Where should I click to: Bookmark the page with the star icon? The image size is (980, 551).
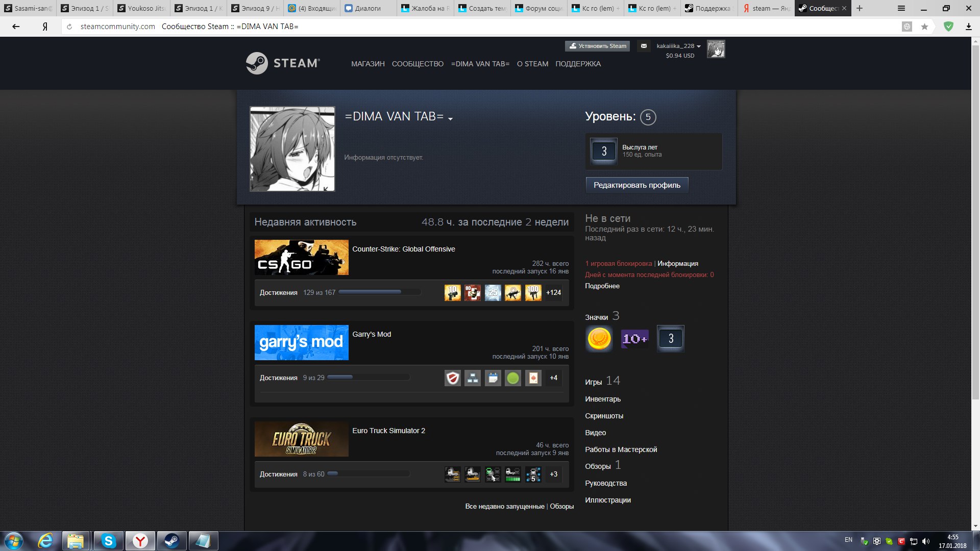pos(924,27)
